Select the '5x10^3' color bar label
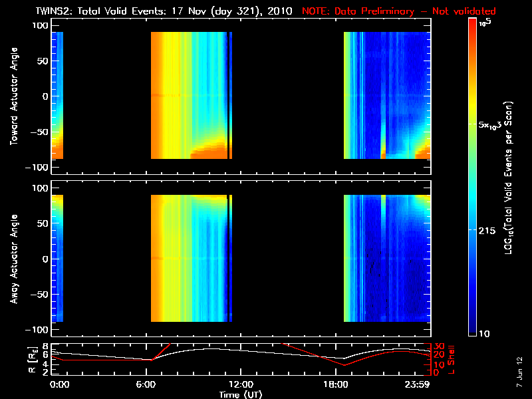This screenshot has width=532, height=399. (490, 124)
